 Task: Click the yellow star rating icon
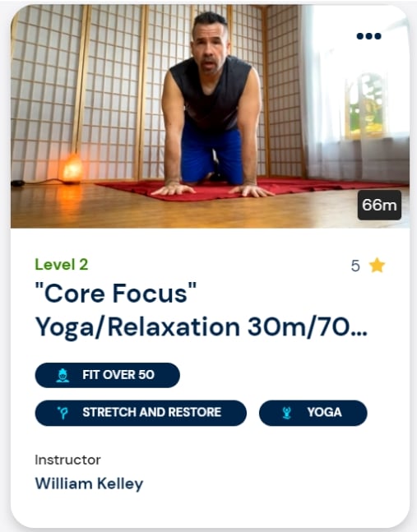[377, 266]
